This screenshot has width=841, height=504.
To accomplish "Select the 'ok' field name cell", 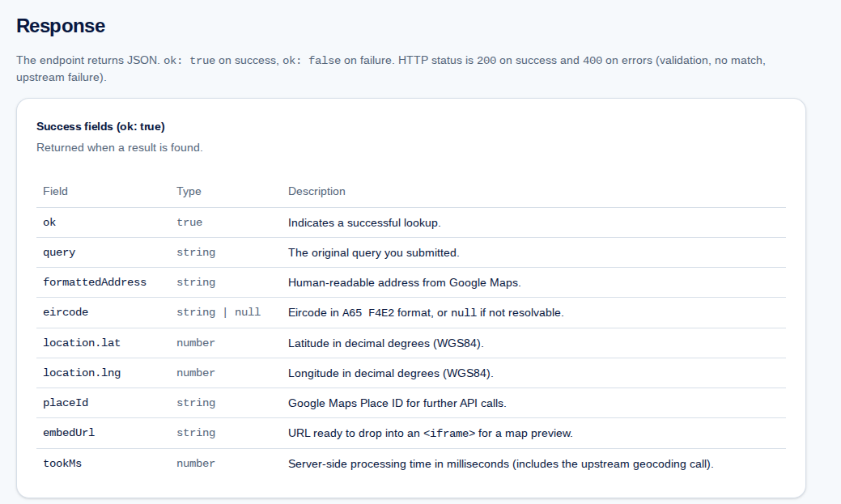I will (49, 222).
